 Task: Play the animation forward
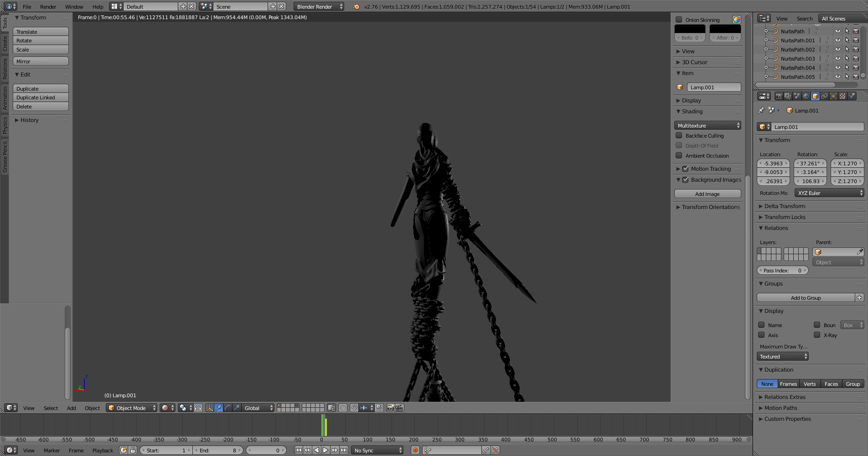[325, 450]
